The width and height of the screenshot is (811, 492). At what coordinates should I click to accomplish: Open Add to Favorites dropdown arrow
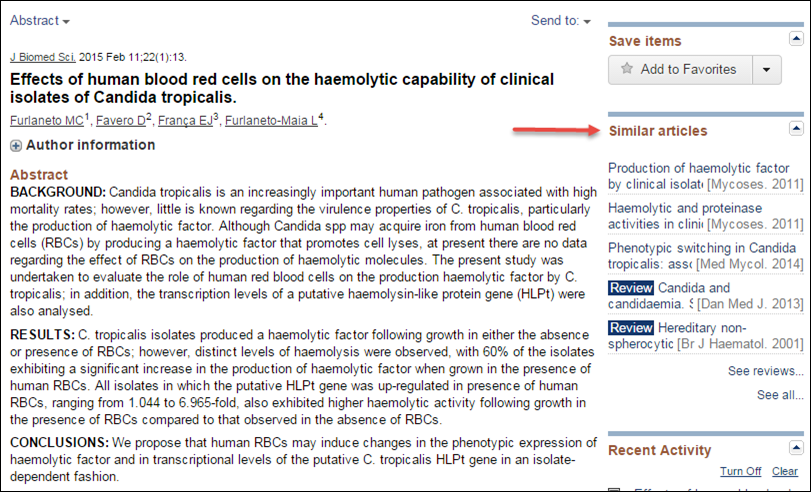tap(767, 69)
